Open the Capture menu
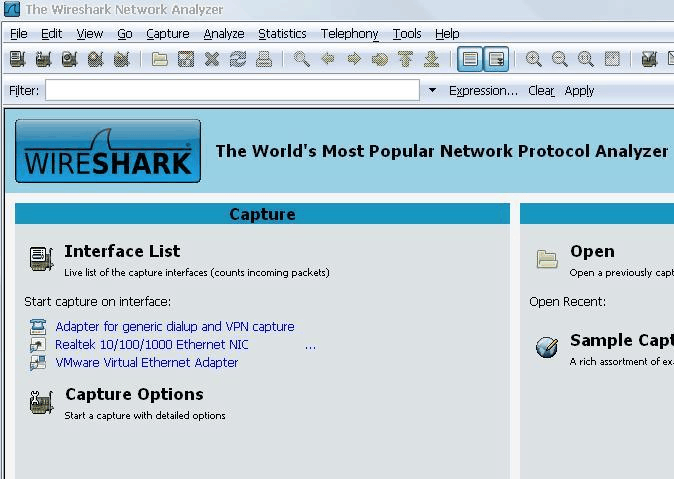Viewport: 674px width, 479px height. click(168, 34)
